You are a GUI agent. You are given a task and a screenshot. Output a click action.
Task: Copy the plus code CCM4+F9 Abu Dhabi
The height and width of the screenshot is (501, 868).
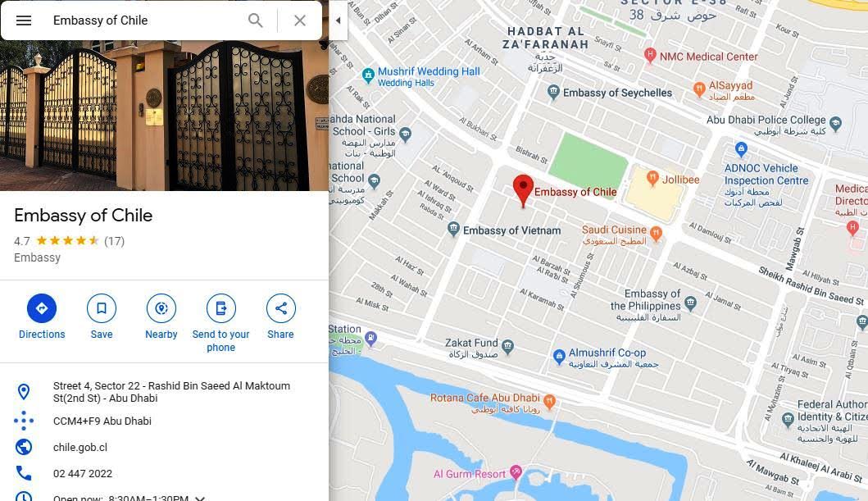tap(102, 421)
